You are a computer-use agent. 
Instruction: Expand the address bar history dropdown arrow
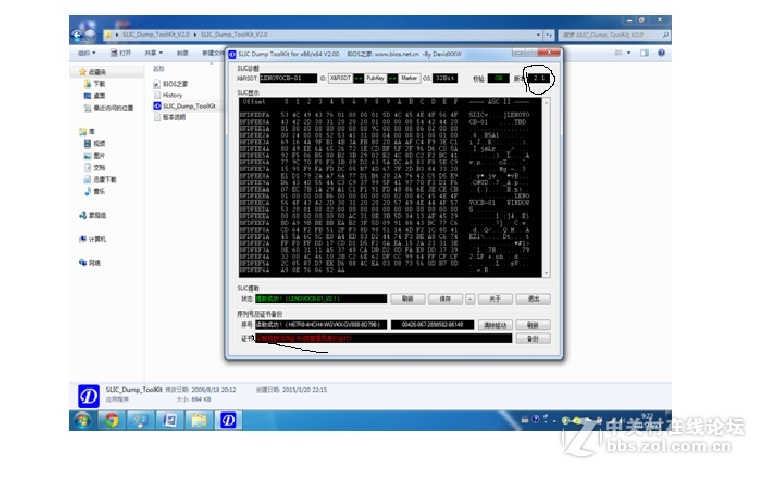point(538,35)
